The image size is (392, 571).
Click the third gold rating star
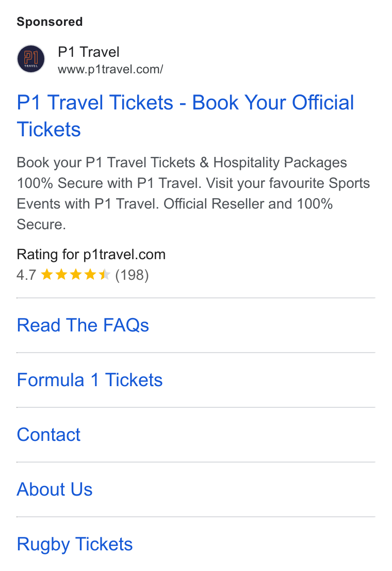point(76,274)
